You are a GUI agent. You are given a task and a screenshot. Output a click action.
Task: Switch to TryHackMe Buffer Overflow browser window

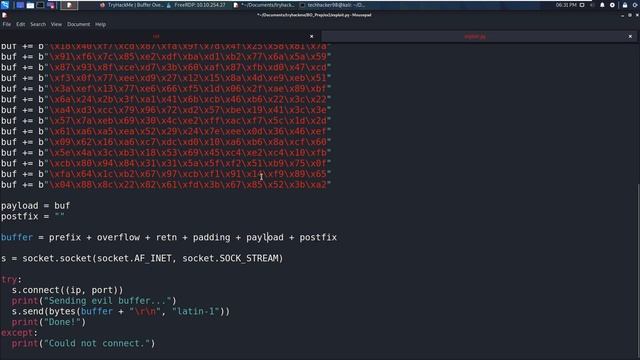click(131, 5)
